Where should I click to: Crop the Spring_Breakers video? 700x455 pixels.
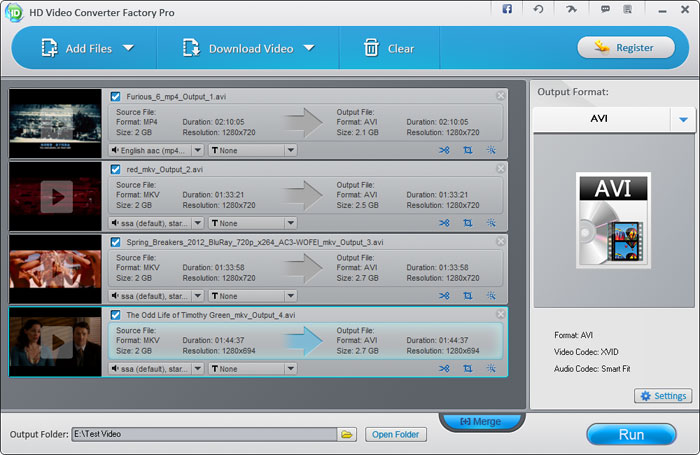[467, 296]
